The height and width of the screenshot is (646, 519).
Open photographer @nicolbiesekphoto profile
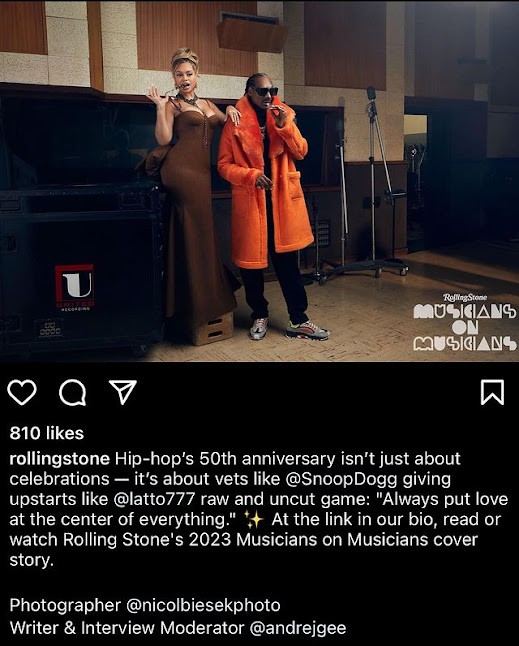click(203, 605)
